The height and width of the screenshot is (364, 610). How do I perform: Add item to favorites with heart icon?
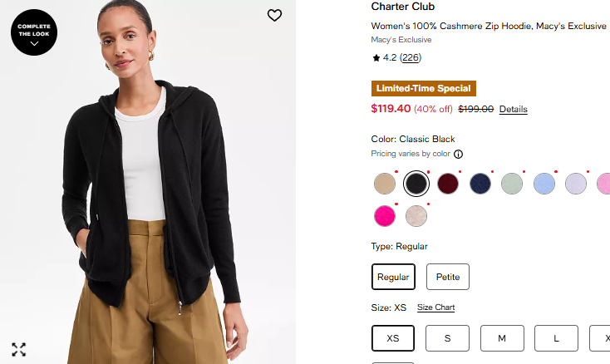pos(274,15)
